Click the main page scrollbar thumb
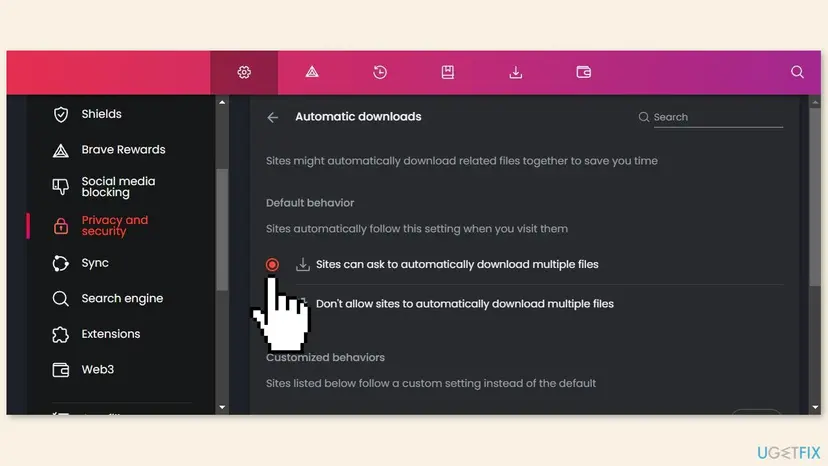This screenshot has width=828, height=466. coord(815,197)
